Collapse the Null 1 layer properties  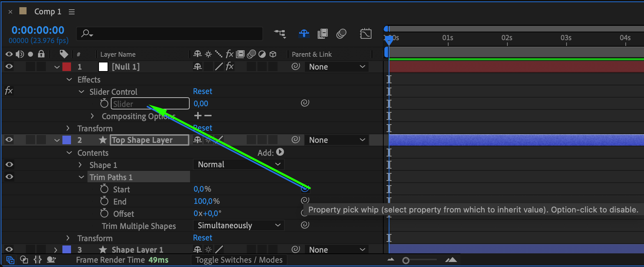pyautogui.click(x=57, y=67)
